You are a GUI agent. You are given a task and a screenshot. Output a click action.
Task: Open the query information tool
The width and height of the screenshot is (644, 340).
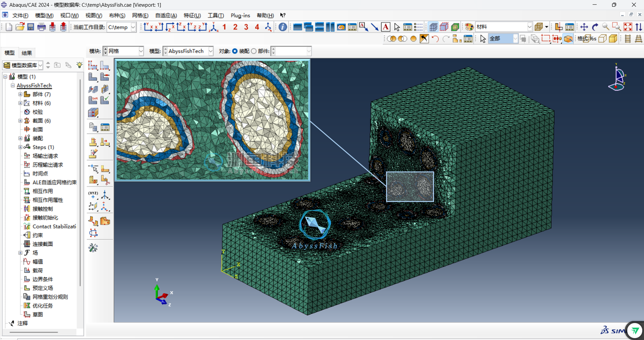pyautogui.click(x=283, y=27)
